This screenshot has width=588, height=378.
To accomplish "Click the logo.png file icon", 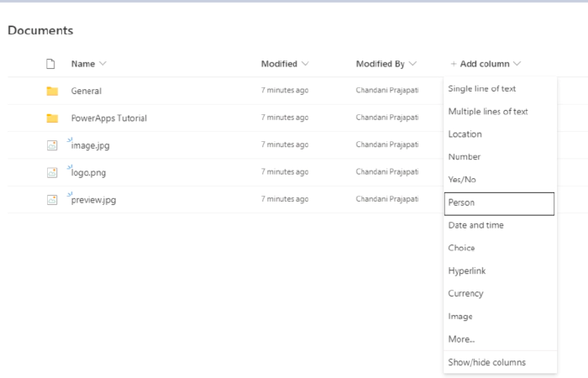I will tap(52, 173).
